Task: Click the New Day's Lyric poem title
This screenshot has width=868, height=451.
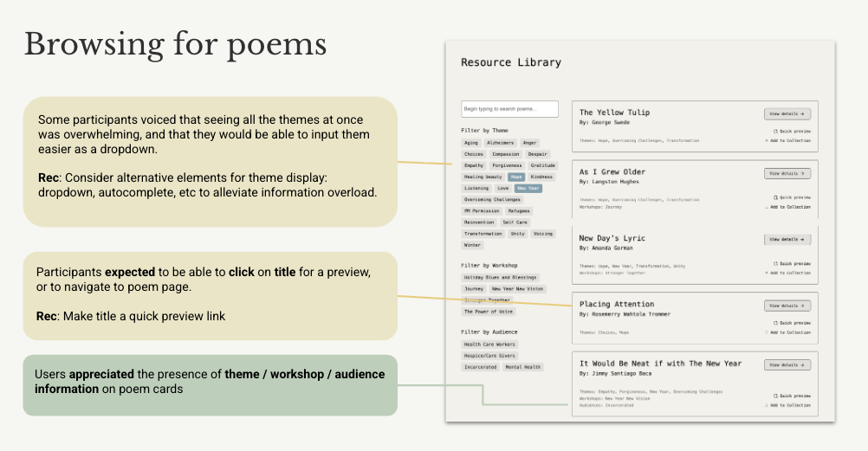Action: coord(612,238)
